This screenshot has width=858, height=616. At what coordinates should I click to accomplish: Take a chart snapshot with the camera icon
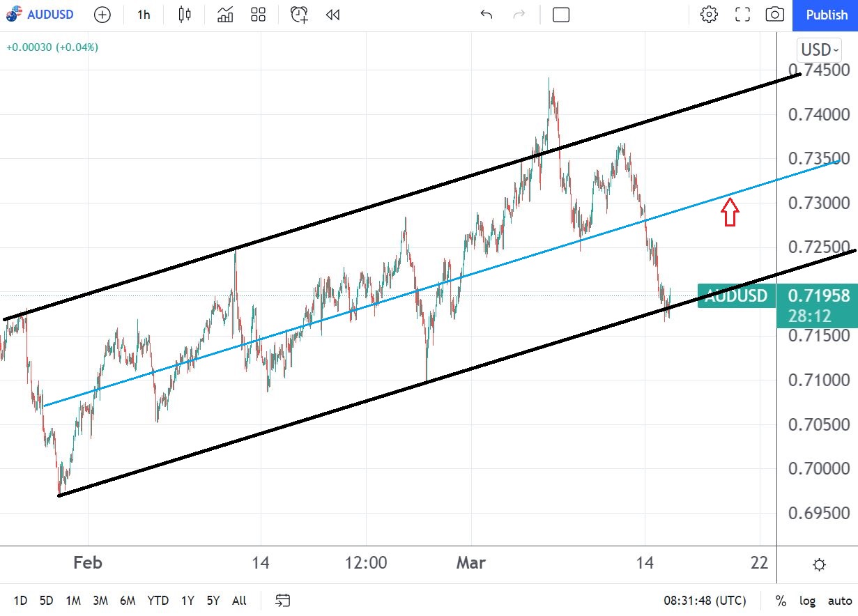pyautogui.click(x=775, y=15)
